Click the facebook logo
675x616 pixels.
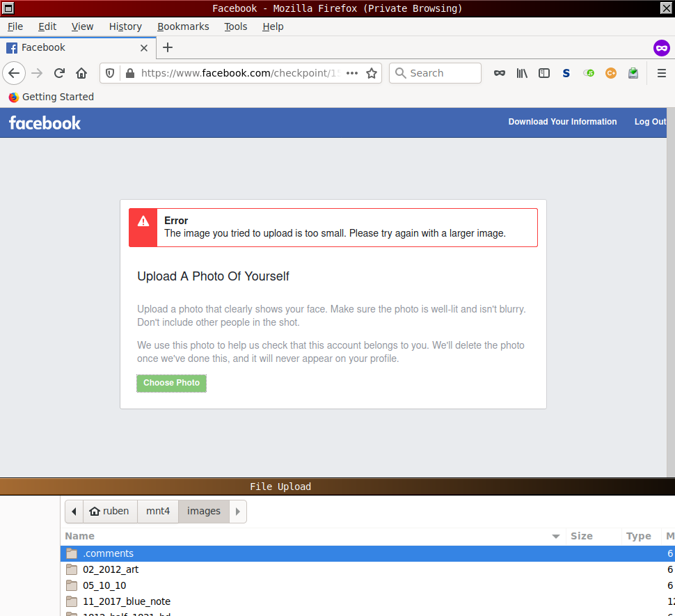(45, 123)
